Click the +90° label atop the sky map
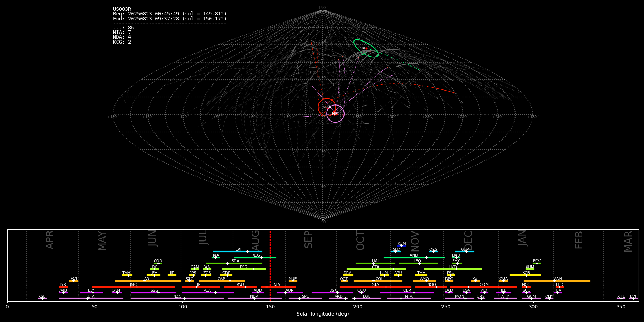This screenshot has height=322, width=644. [x=323, y=8]
